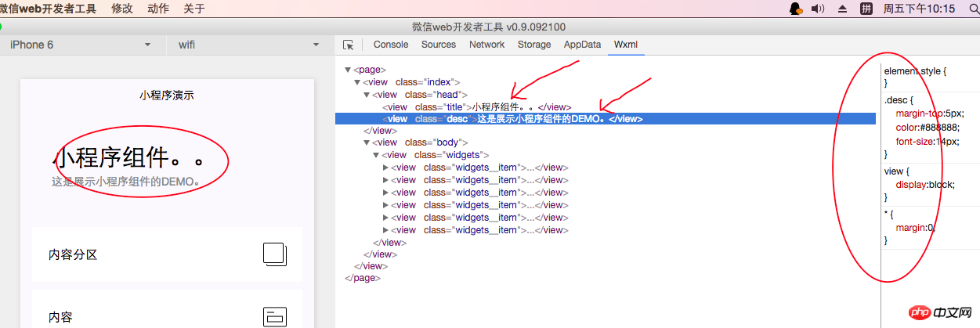Screen dimensions: 980x328
Task: Open the Pinyin input method icon
Action: [866, 9]
